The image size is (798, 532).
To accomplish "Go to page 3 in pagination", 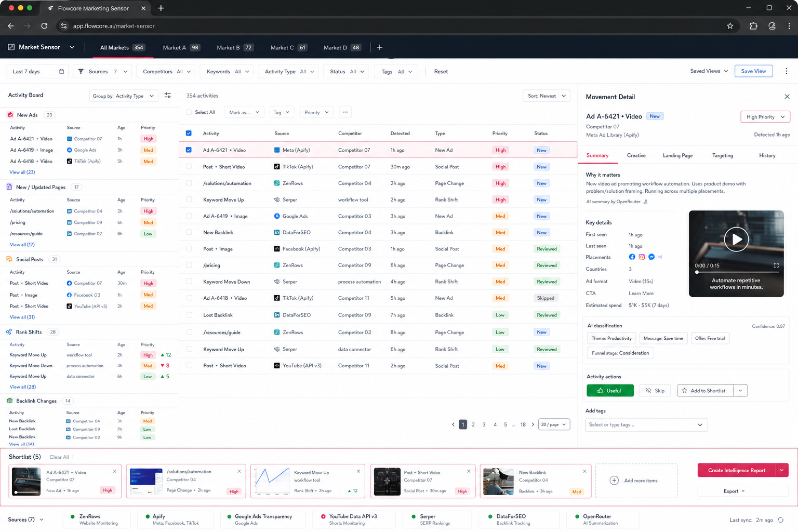I will [484, 424].
